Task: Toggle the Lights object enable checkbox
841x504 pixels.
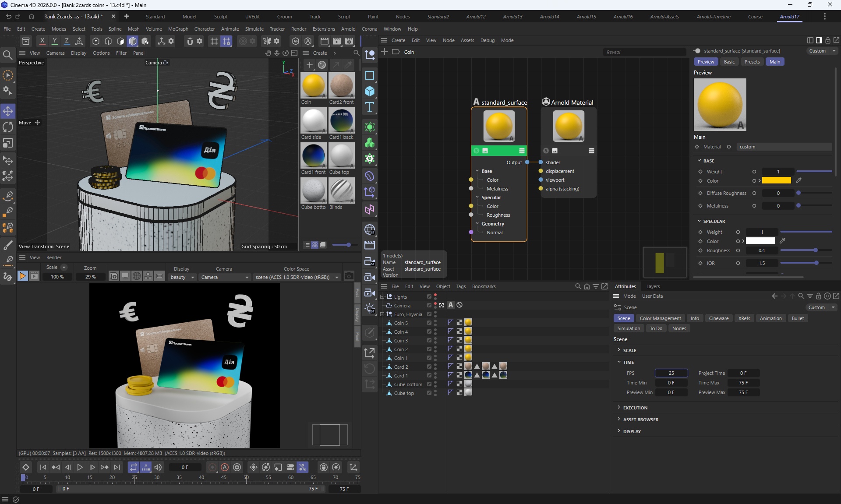Action: pyautogui.click(x=429, y=297)
